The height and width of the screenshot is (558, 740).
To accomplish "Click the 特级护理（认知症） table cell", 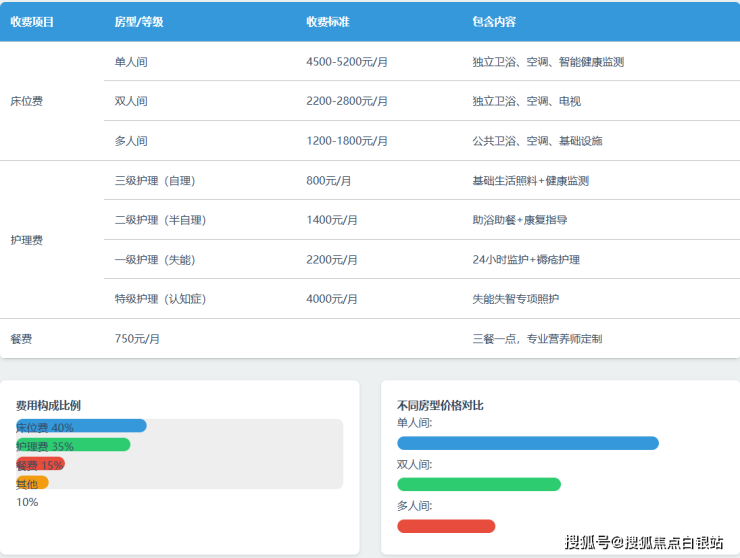I will (161, 299).
